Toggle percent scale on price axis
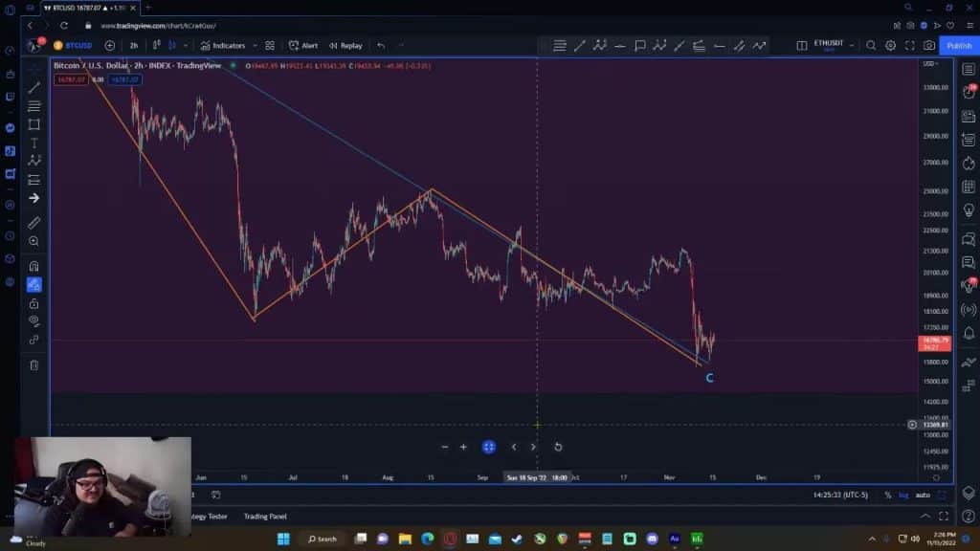The height and width of the screenshot is (551, 980). point(888,495)
